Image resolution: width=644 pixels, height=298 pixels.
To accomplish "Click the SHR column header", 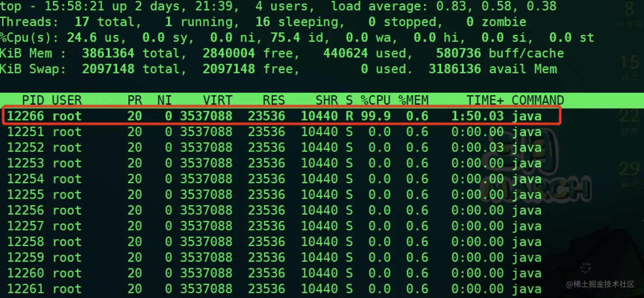I will click(x=327, y=100).
